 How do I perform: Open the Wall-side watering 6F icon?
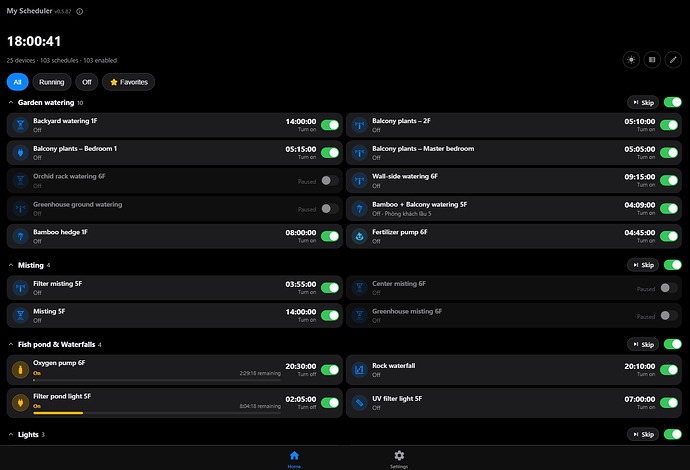(x=360, y=180)
